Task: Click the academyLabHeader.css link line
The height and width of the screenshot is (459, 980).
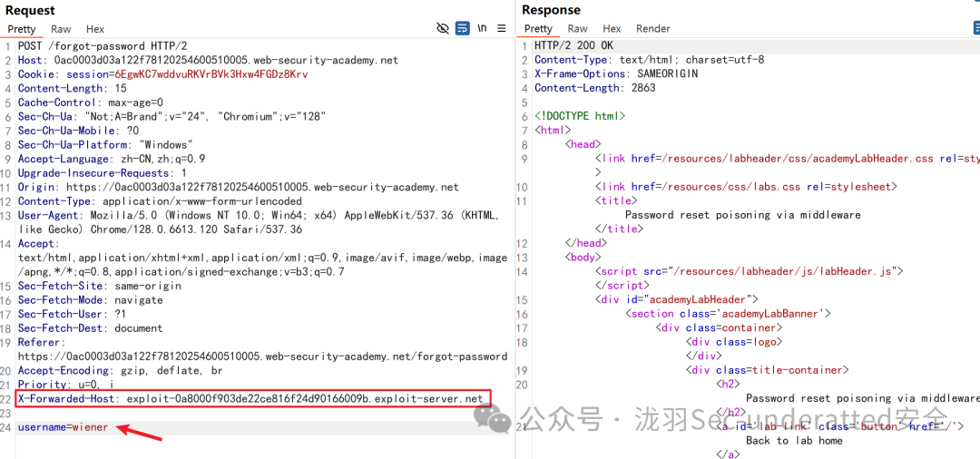Action: tap(788, 159)
